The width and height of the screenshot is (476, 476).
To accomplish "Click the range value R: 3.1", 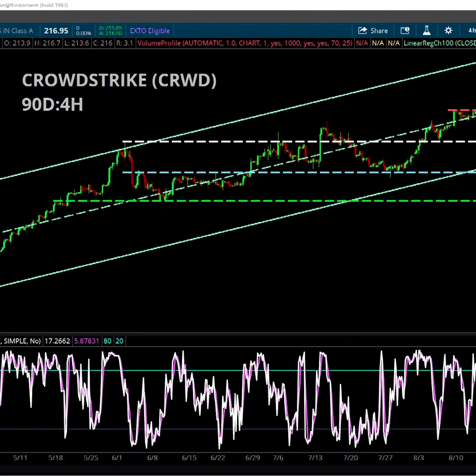I will click(x=124, y=43).
